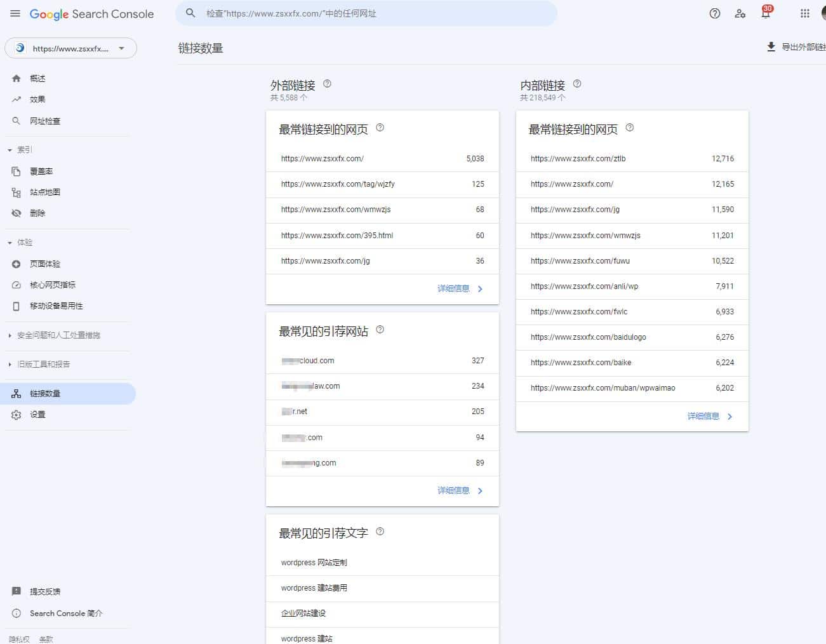Viewport: 826px width, 644px height.
Task: Select the law.com referring site row
Action: (x=382, y=386)
